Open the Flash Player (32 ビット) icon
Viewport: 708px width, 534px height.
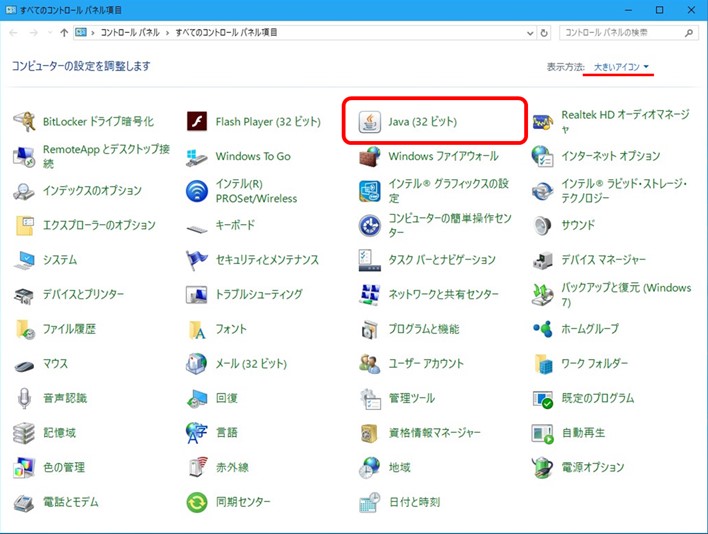click(197, 121)
